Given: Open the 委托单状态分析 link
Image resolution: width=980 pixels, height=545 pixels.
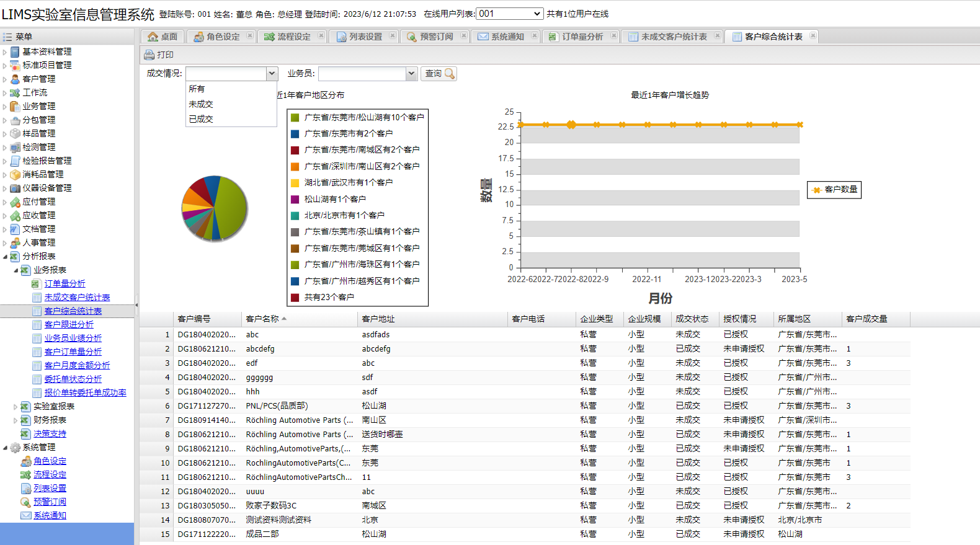Looking at the screenshot, I should (x=73, y=379).
